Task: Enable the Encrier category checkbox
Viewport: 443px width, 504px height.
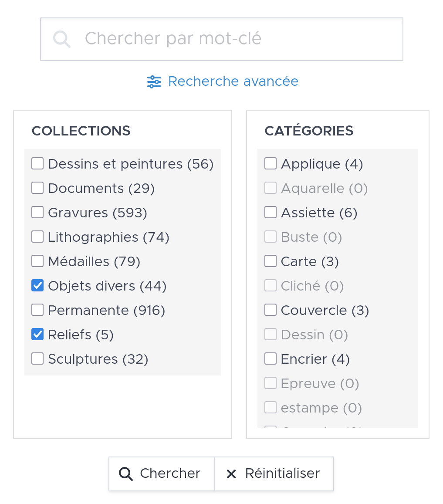Action: [x=271, y=359]
